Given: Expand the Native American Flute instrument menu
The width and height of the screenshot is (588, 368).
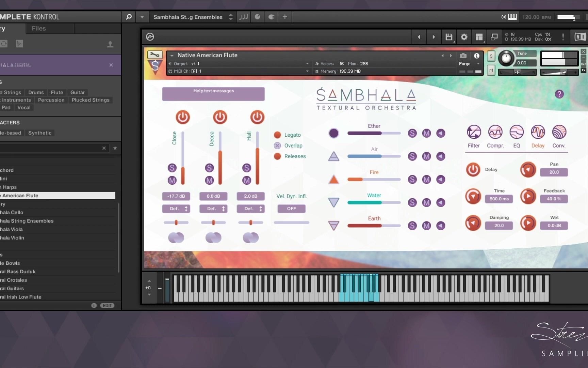Looking at the screenshot, I should tap(172, 55).
